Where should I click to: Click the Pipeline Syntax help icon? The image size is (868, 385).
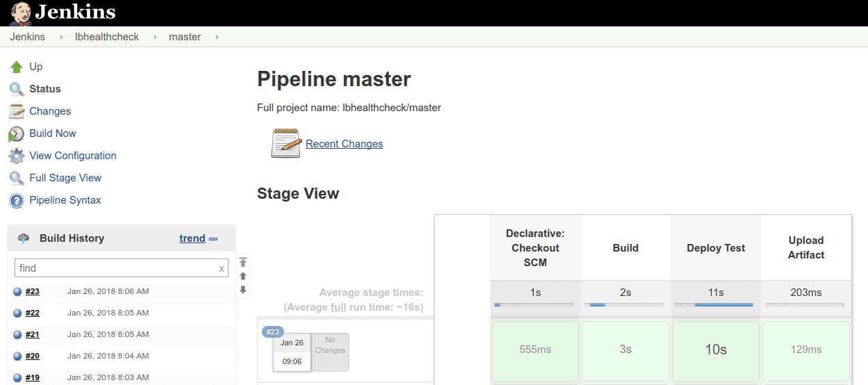point(17,200)
